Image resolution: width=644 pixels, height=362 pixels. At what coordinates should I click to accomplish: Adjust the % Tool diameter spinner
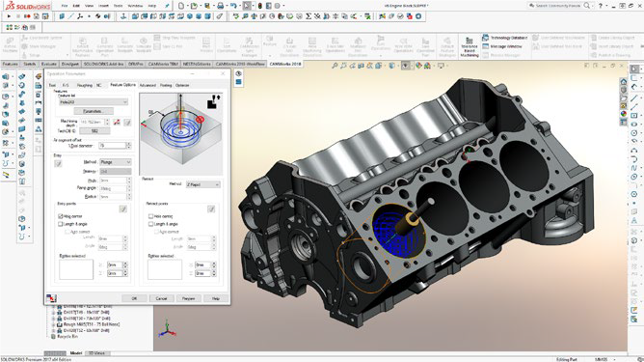(129, 146)
